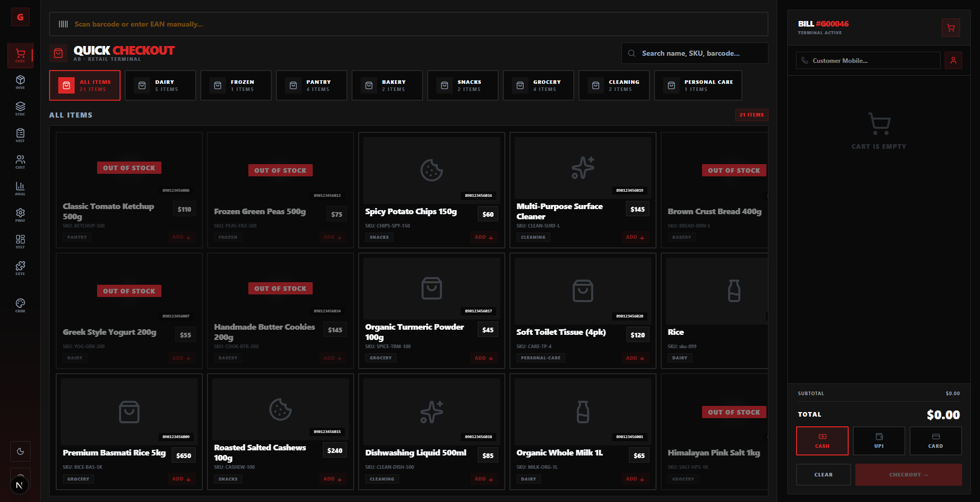This screenshot has height=502, width=980.
Task: Choose Card payment method
Action: coord(936,441)
